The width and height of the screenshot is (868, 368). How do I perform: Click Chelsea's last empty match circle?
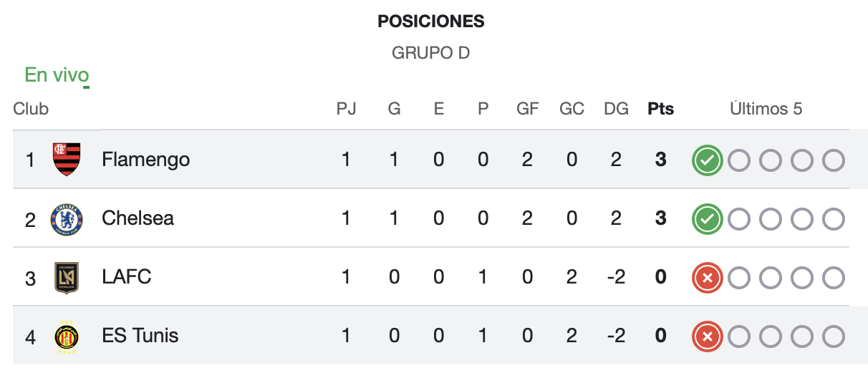click(x=833, y=219)
